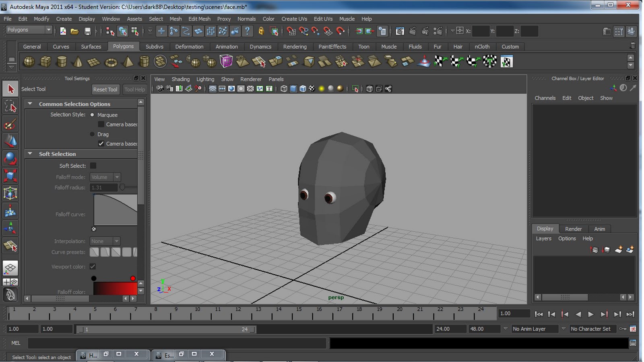Enable the Soft Select checkbox
Screen dimensions: 644x362
point(93,166)
